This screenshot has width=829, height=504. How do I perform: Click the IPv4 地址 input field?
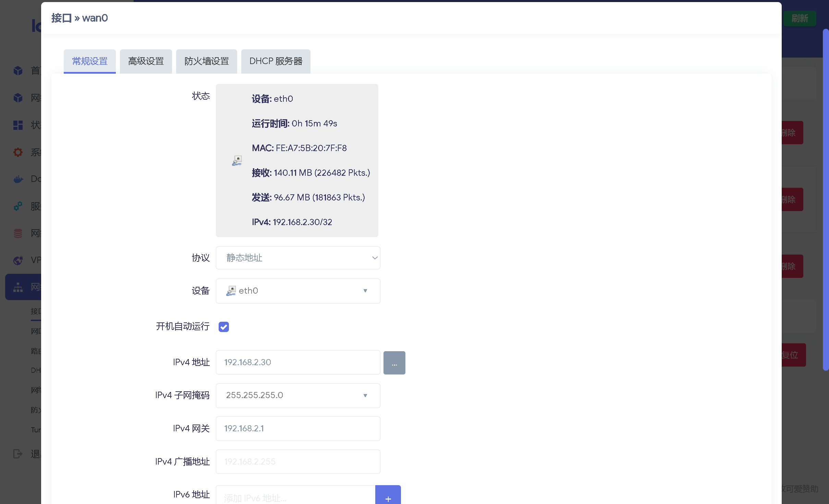298,362
